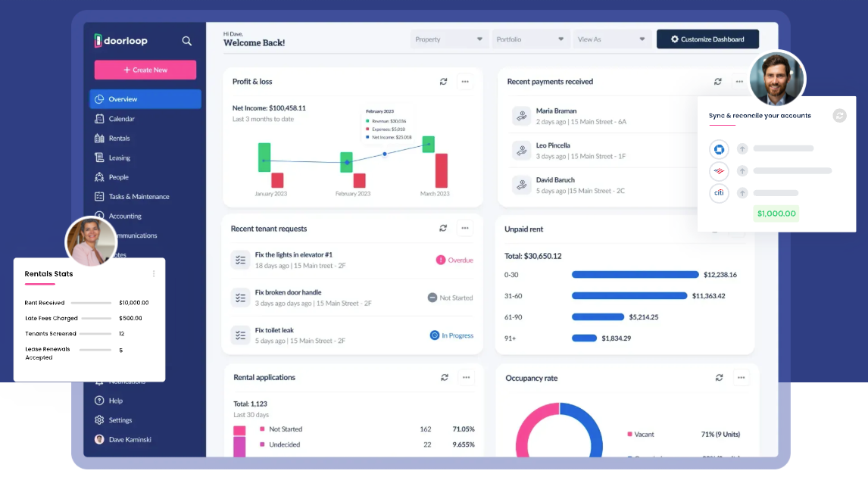Refresh the Recent payments received card

coord(718,82)
